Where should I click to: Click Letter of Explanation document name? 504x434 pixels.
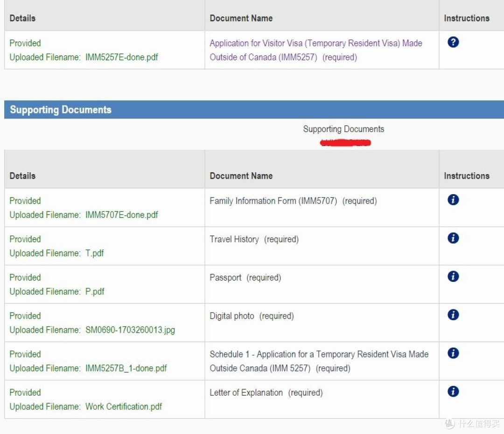click(x=246, y=392)
